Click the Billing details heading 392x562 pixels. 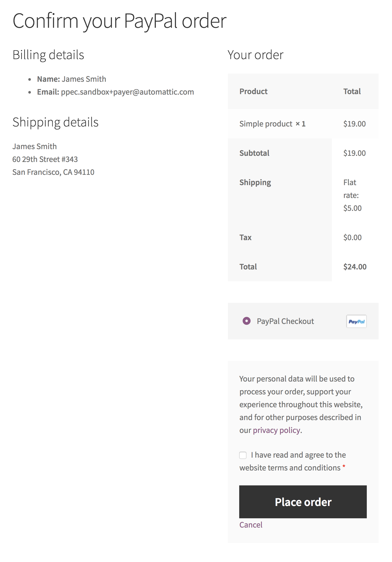pos(48,55)
